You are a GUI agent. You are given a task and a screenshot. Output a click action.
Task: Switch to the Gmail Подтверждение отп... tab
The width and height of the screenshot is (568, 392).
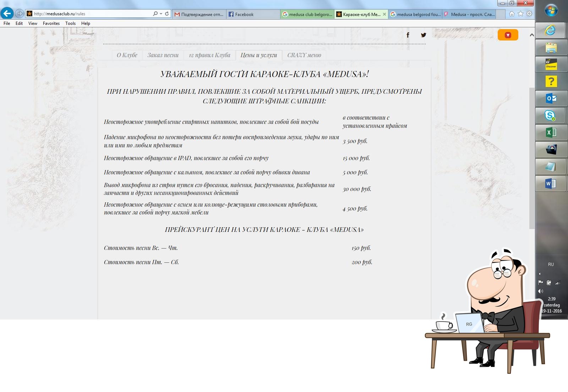tap(199, 14)
